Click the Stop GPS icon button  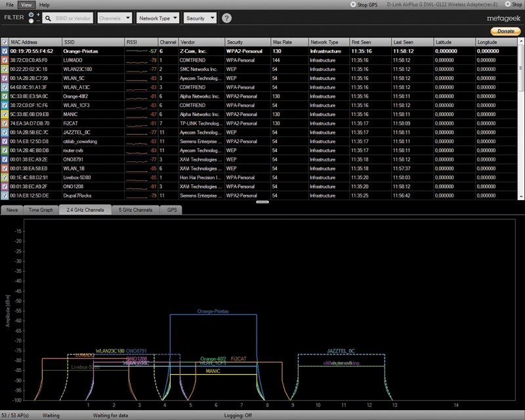pyautogui.click(x=353, y=5)
